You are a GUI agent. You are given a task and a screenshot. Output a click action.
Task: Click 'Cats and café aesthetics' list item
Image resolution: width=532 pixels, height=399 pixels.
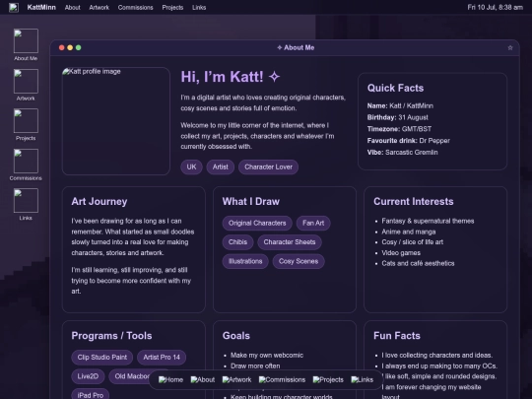click(418, 263)
